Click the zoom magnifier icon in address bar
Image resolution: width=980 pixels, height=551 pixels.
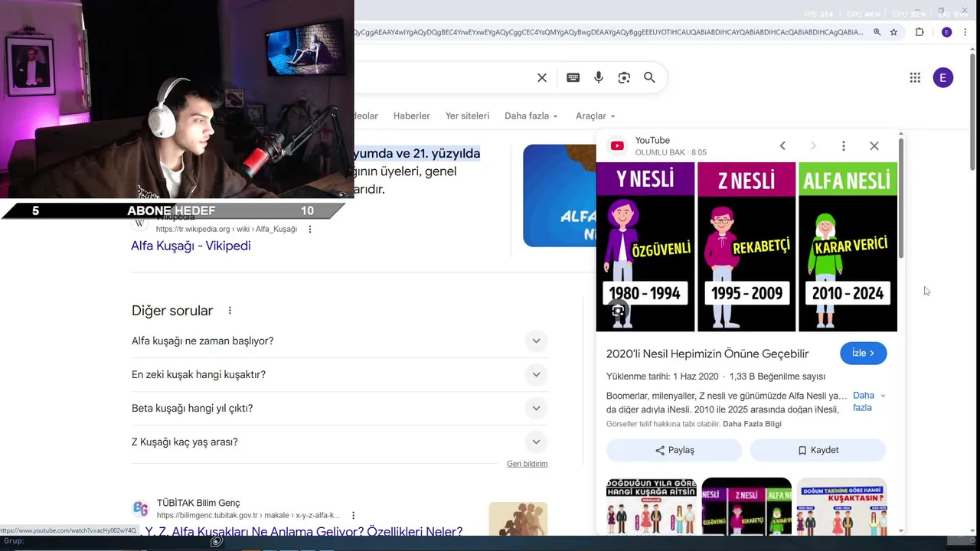[x=878, y=32]
